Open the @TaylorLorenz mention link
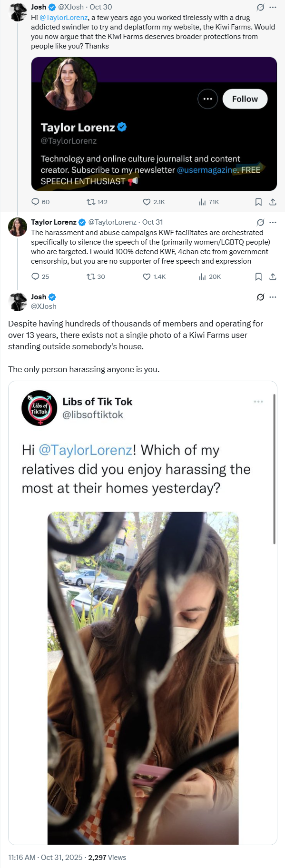 click(64, 17)
